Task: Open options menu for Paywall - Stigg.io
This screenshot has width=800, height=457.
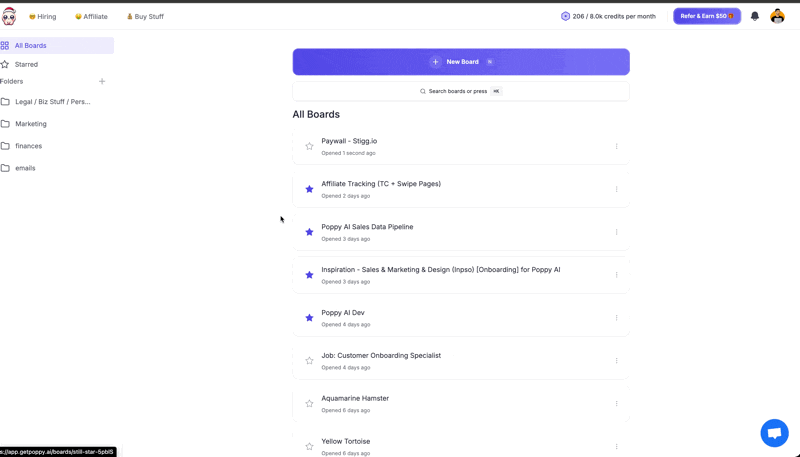Action: (616, 146)
